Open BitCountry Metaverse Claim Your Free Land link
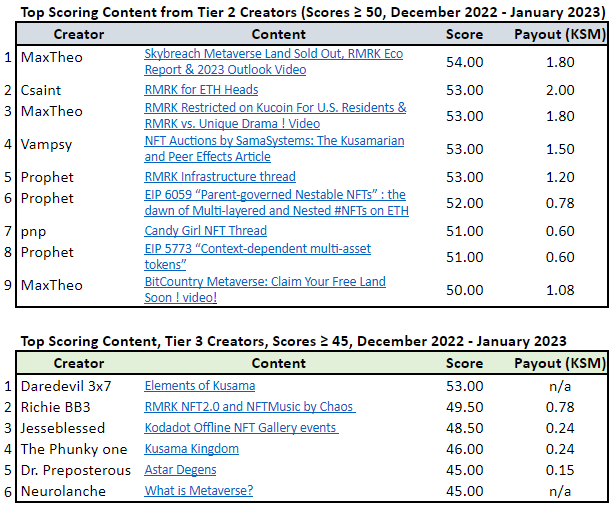Image resolution: width=613 pixels, height=507 pixels. [265, 290]
